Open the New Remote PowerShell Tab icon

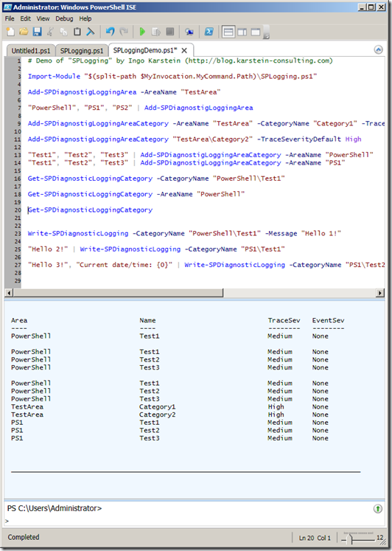[189, 32]
